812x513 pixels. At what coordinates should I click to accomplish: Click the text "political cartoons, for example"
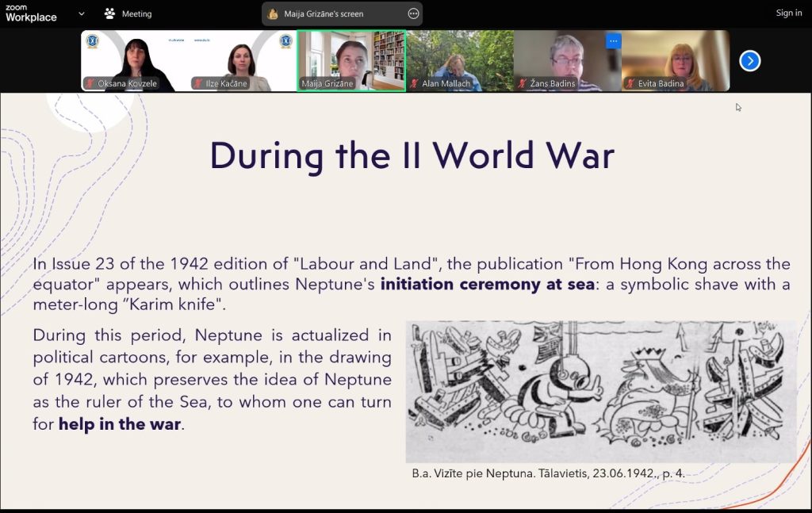click(152, 358)
